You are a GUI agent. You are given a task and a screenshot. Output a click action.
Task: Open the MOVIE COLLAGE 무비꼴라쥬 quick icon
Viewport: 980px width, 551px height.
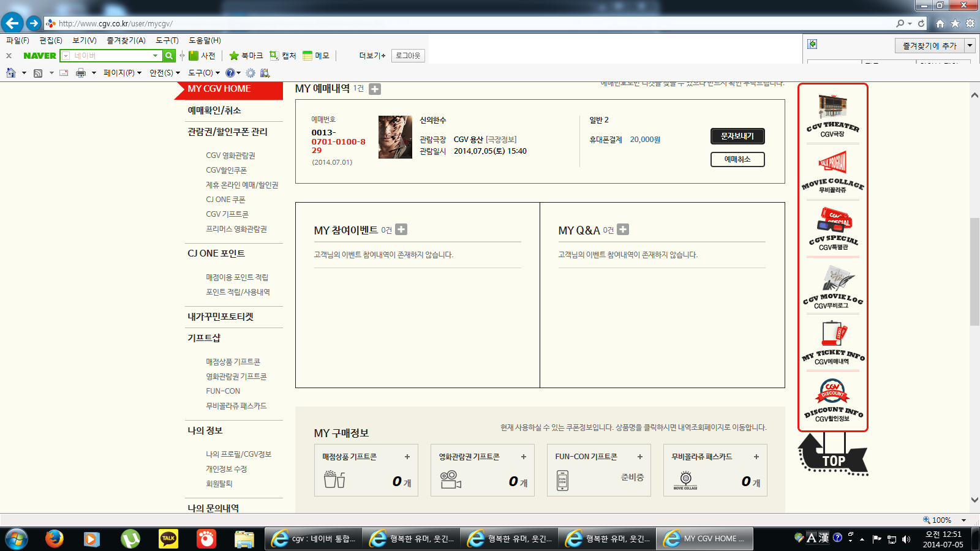[x=832, y=172]
